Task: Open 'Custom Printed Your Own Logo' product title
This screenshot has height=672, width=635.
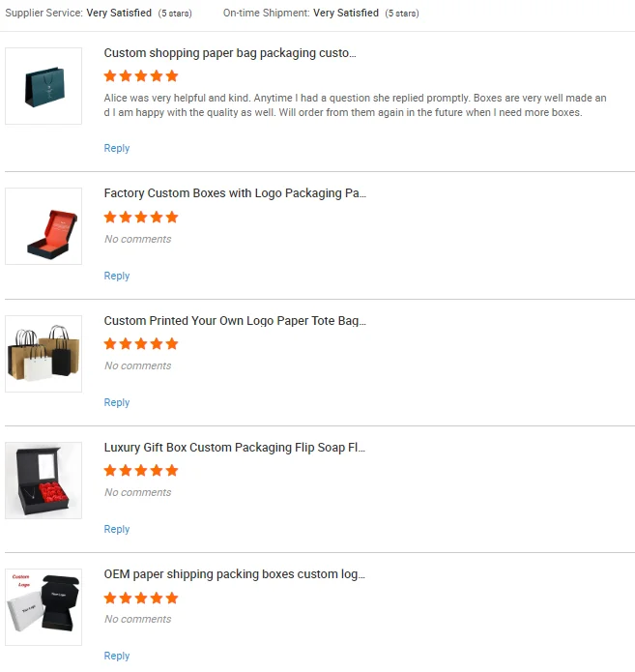Action: tap(235, 321)
